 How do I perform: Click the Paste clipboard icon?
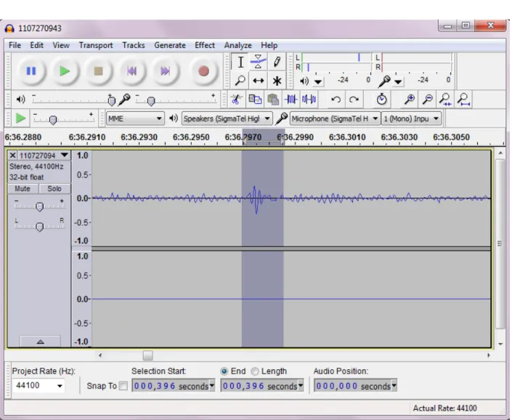pyautogui.click(x=272, y=100)
